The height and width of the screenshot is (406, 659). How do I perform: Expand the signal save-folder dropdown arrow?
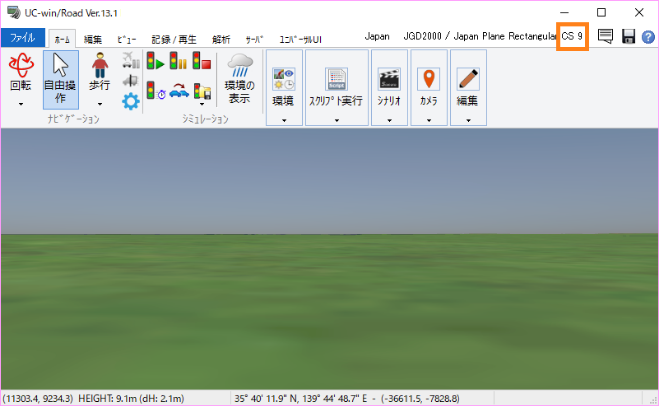point(202,104)
